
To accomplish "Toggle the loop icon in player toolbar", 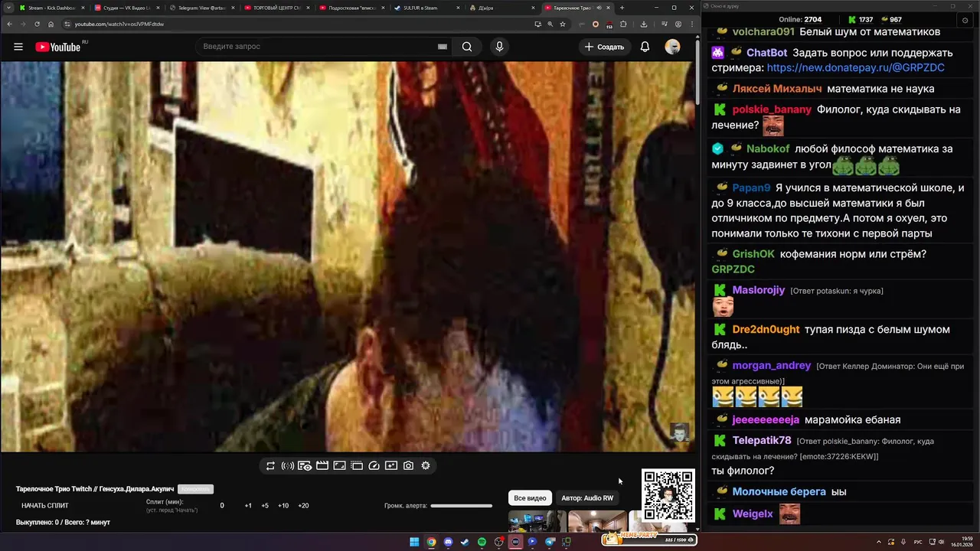I will click(x=270, y=465).
